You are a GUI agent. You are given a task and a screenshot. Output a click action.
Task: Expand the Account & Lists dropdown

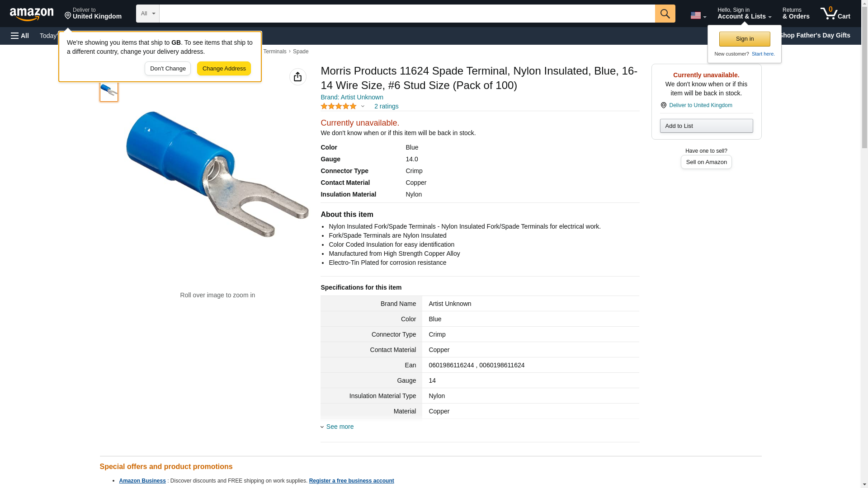tap(744, 13)
